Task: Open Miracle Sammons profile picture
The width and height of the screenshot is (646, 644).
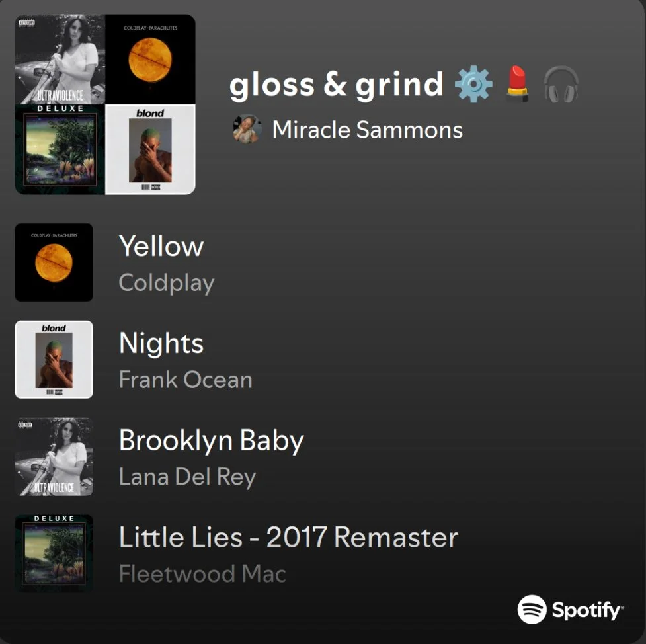Action: pos(247,129)
